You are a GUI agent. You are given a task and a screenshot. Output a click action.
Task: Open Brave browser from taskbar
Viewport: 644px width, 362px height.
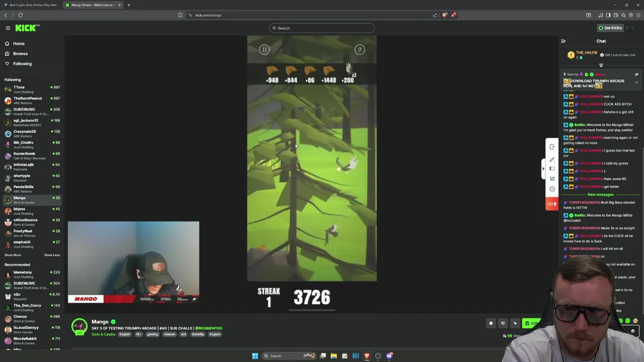[x=367, y=356]
